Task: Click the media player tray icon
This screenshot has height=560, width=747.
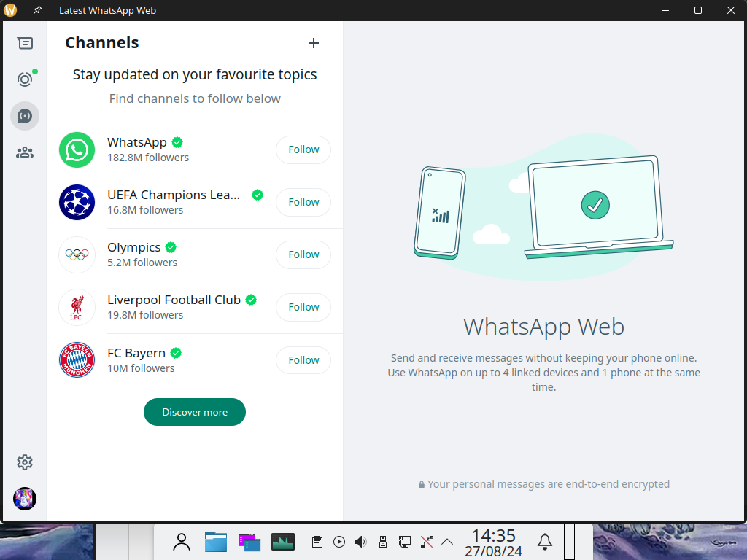Action: point(339,542)
